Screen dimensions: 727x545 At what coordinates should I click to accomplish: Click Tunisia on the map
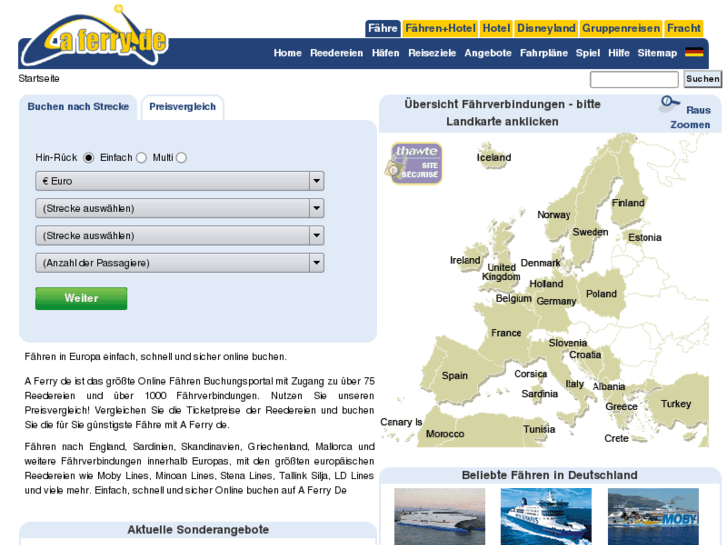coord(539,430)
